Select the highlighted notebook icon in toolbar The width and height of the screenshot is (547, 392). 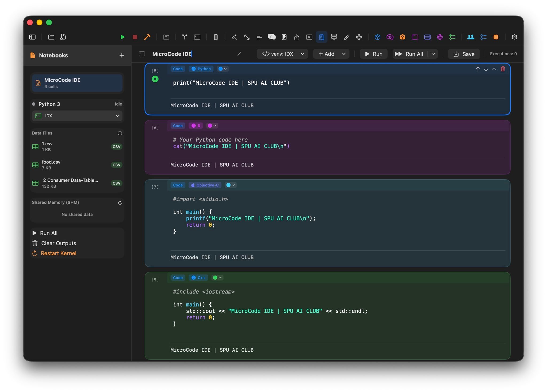pos(322,37)
